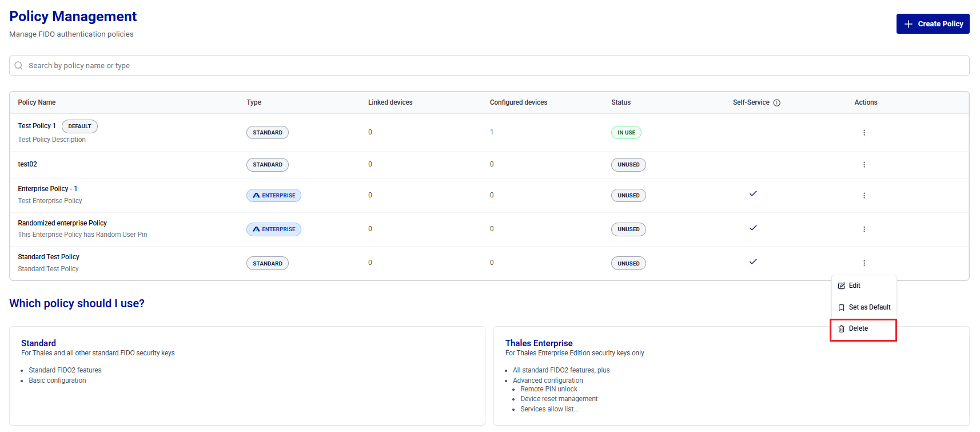The height and width of the screenshot is (432, 980).
Task: Open the Test Policy 1 name
Action: coord(37,126)
